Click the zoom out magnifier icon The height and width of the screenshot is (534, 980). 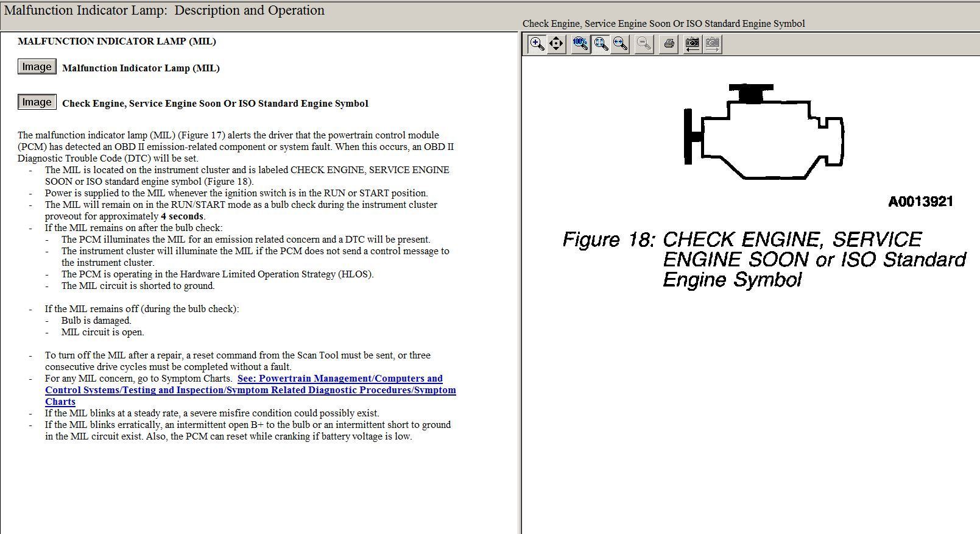644,44
